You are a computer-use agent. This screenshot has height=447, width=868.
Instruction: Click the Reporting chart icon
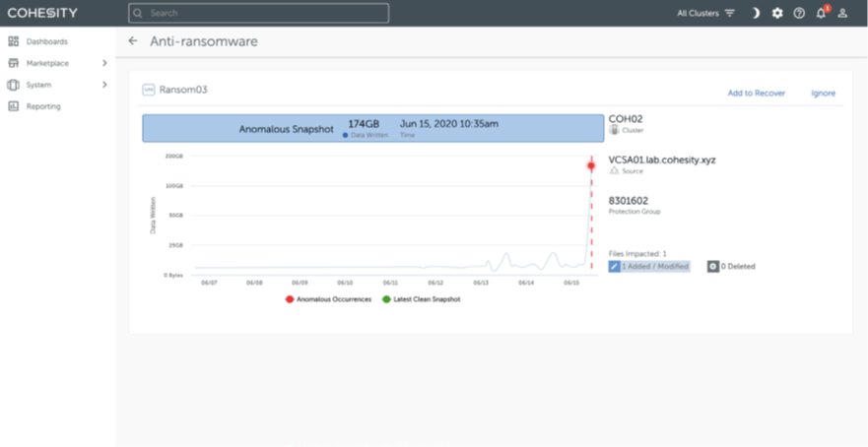coord(13,106)
